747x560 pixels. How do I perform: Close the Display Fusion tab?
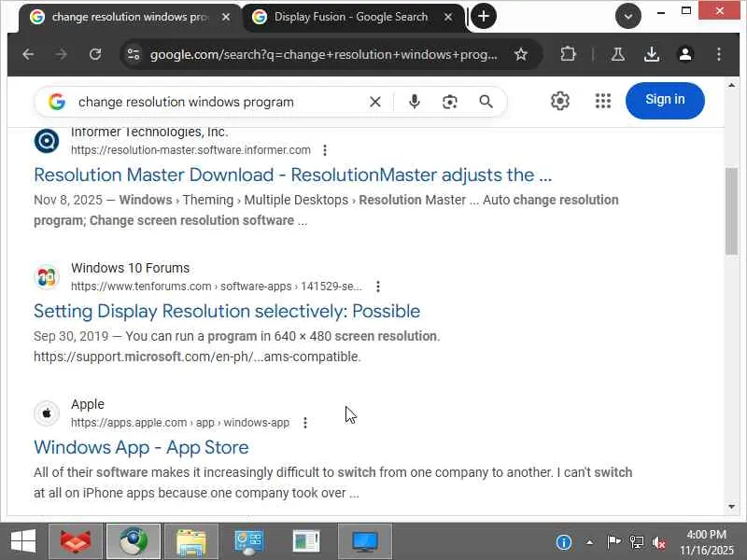[448, 17]
